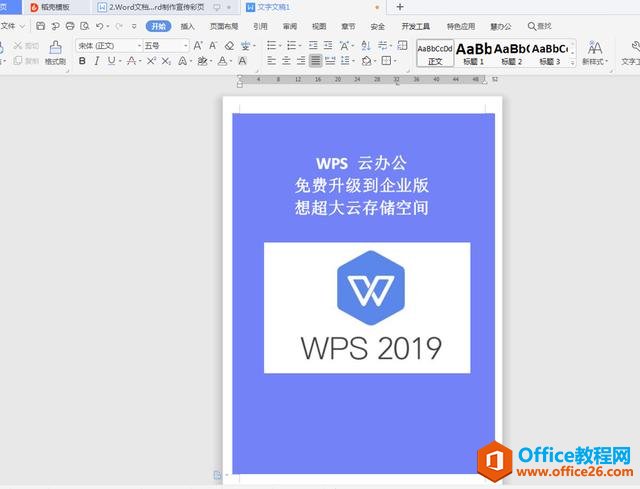Image resolution: width=640 pixels, height=489 pixels.
Task: Open quick access toolbar customize arrow
Action: [134, 26]
